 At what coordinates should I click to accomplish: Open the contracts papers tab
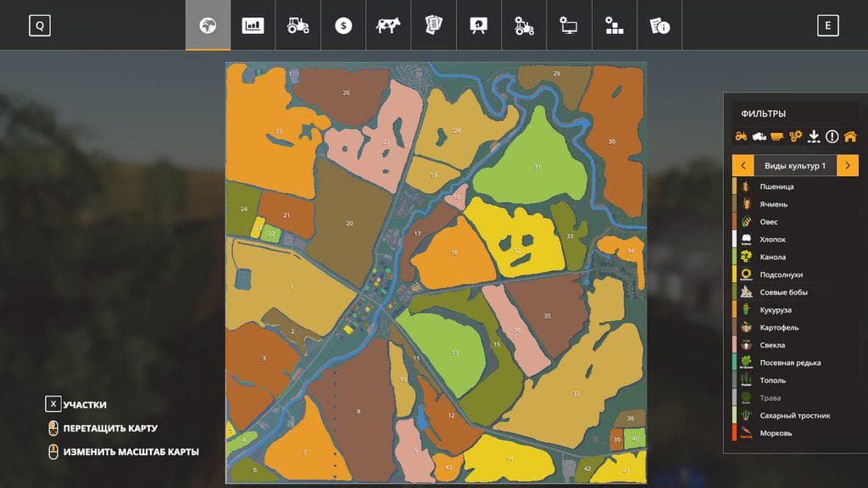tap(433, 25)
